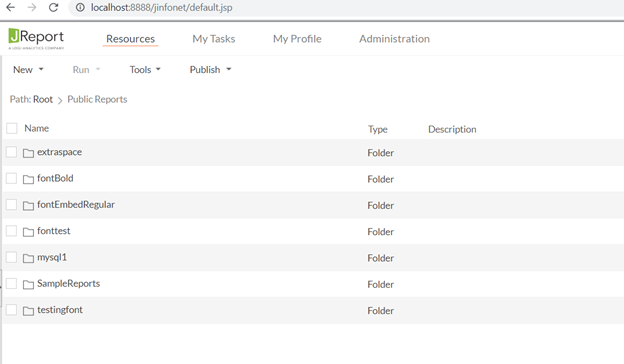Tick the select-all checkbox beside Name

coord(12,128)
